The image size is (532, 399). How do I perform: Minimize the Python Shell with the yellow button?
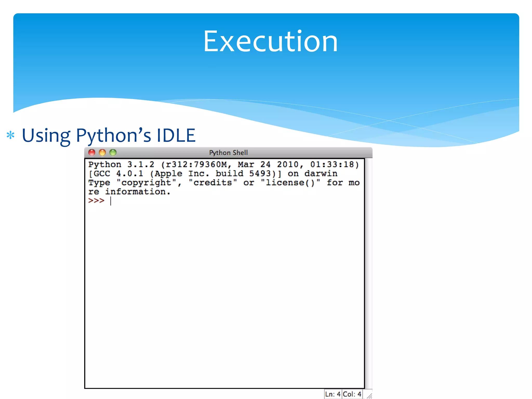[102, 152]
